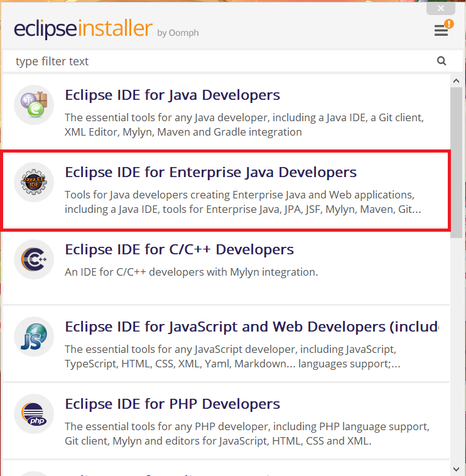The width and height of the screenshot is (466, 476).
Task: Click the PHP Developers package icon
Action: (34, 414)
